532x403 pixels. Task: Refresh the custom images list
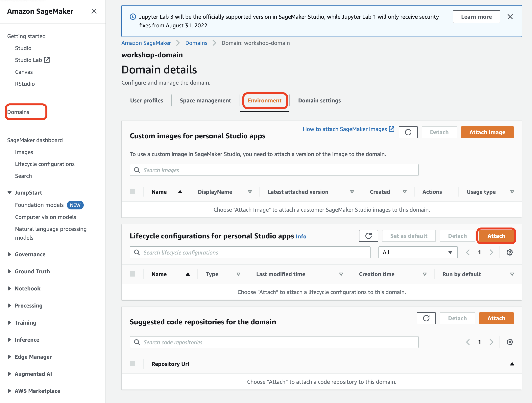click(x=408, y=132)
